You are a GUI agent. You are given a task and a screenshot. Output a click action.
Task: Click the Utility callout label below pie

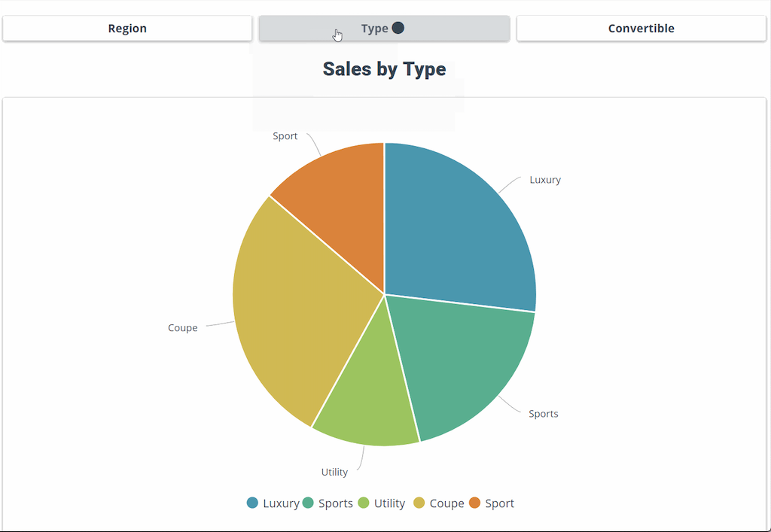coord(334,472)
